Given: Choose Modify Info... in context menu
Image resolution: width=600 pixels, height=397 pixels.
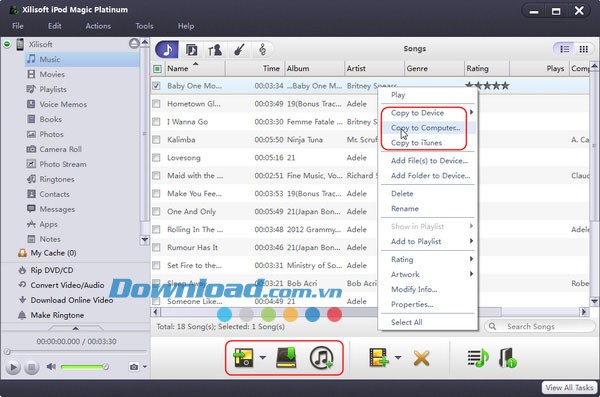Looking at the screenshot, I should coord(429,289).
